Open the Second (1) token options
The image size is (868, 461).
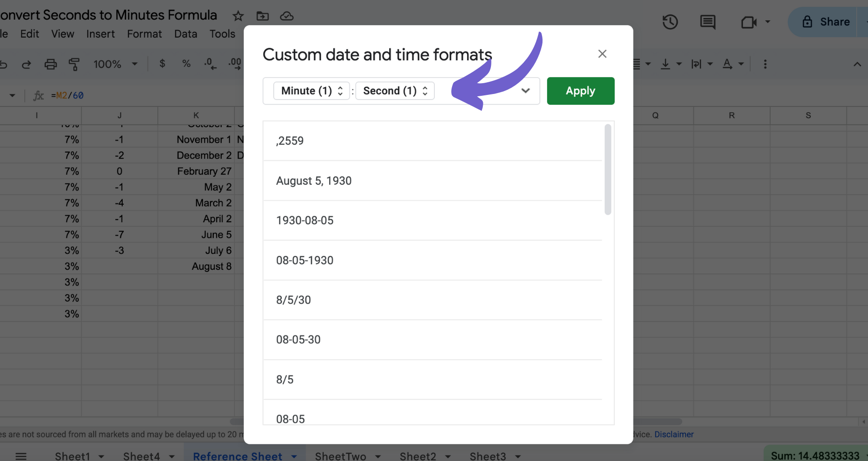[x=395, y=91]
